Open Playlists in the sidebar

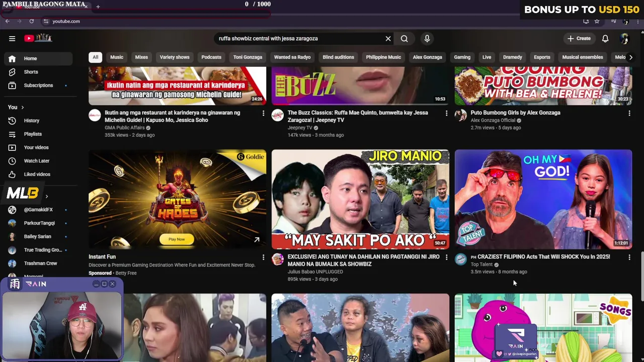tap(38, 134)
